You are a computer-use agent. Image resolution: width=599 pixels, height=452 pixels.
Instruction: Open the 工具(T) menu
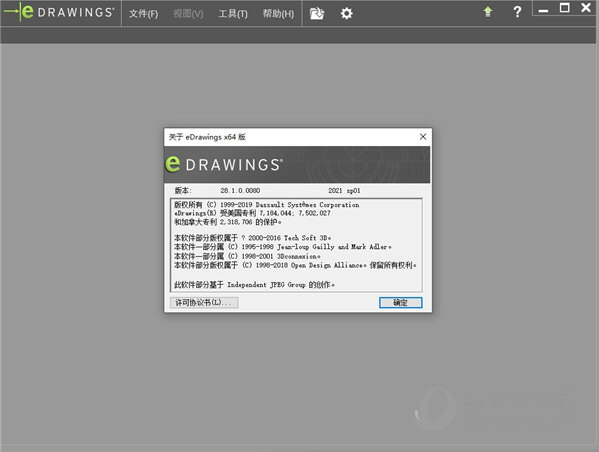tap(233, 14)
